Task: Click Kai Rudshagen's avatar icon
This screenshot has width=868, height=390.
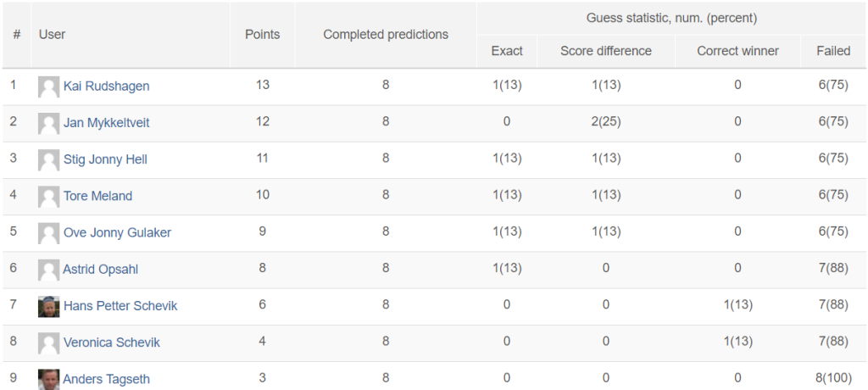Action: pos(48,87)
